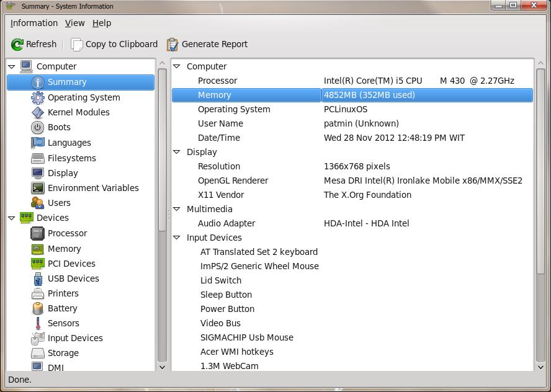Open the View menu
551x392 pixels.
(x=74, y=23)
